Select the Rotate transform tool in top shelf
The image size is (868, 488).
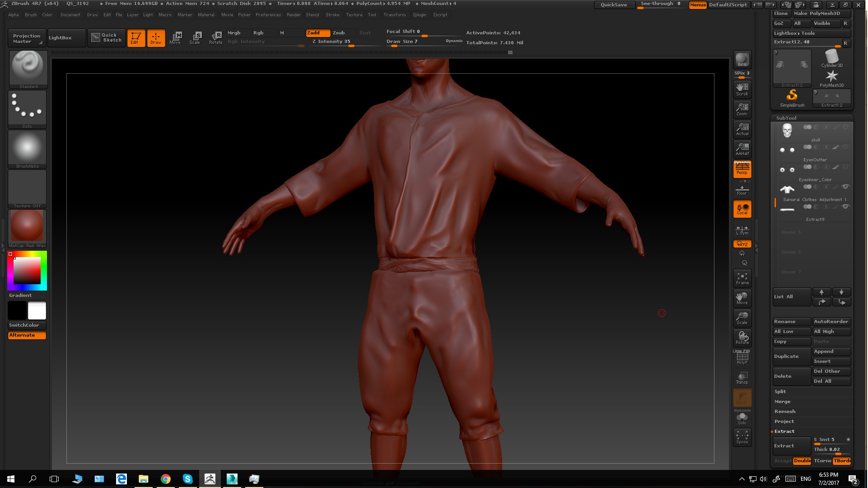pos(216,38)
